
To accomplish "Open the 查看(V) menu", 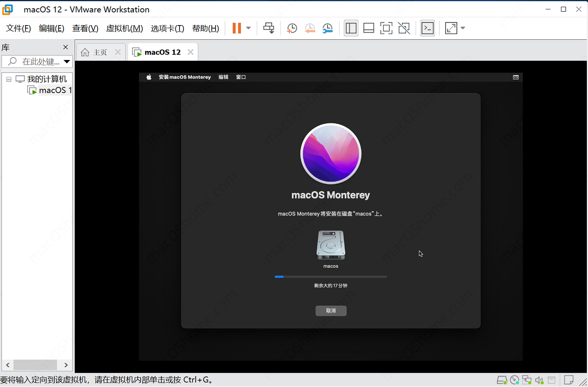I will pos(85,28).
